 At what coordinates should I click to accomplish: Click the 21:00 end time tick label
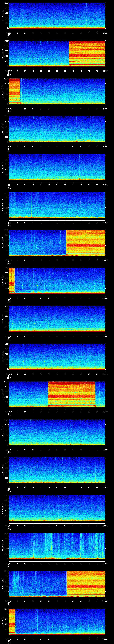pyautogui.click(x=105, y=260)
